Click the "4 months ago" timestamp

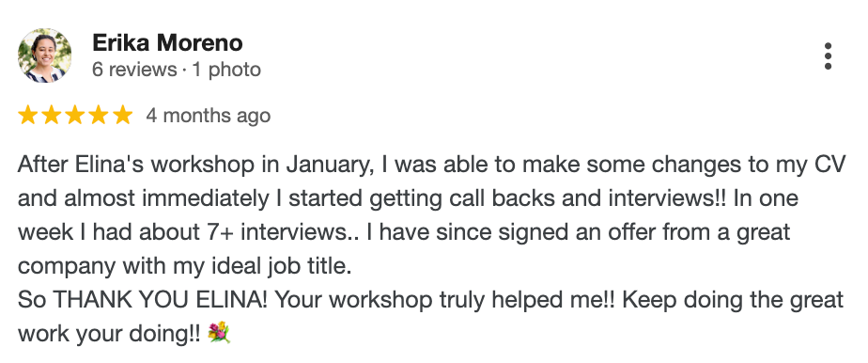point(209,116)
